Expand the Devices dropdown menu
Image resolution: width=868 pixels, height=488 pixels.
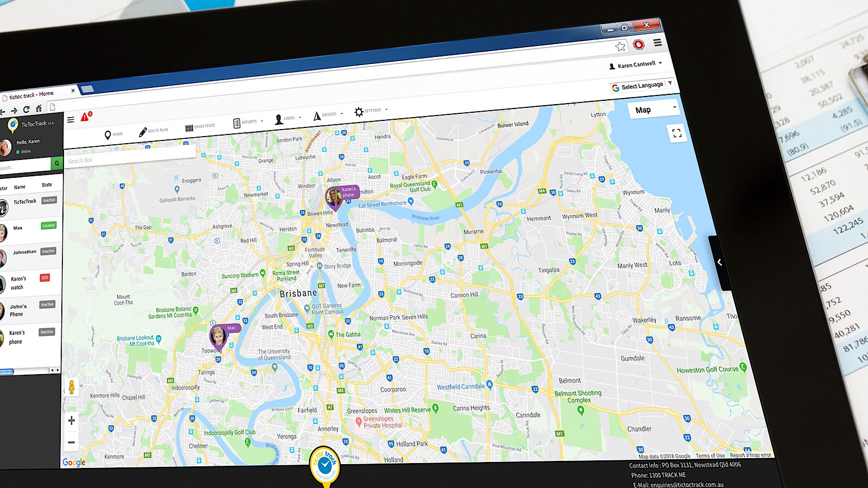[x=329, y=115]
